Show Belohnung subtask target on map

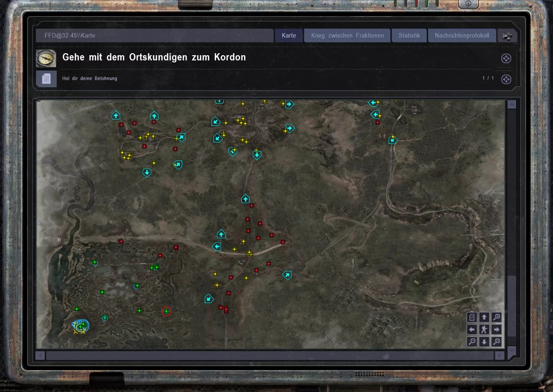[x=506, y=79]
